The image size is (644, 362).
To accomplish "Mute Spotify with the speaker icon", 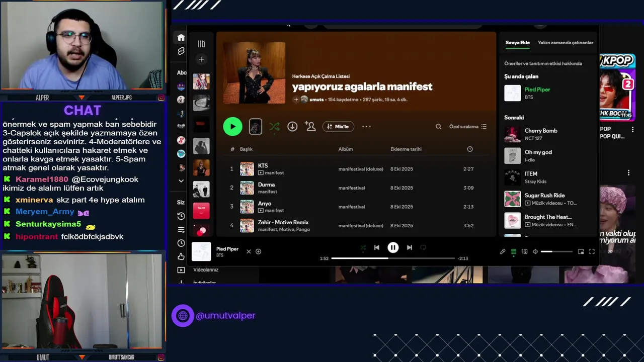I will point(535,251).
